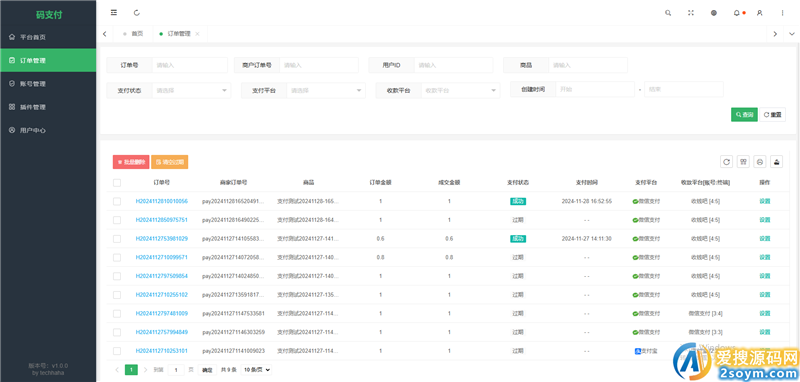Open the column filter grid icon

click(x=743, y=162)
